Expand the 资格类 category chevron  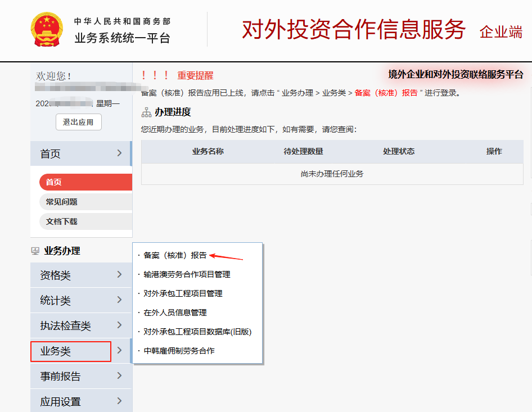(x=119, y=274)
